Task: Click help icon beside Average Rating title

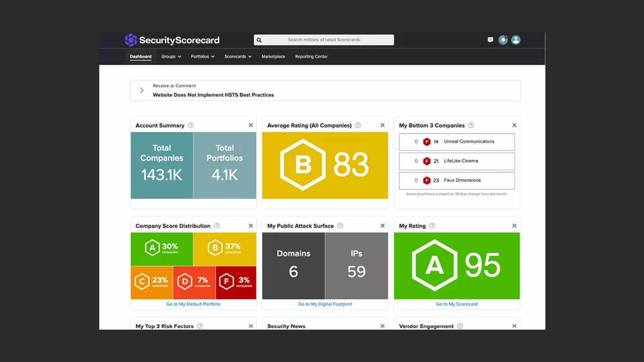Action: click(x=358, y=125)
